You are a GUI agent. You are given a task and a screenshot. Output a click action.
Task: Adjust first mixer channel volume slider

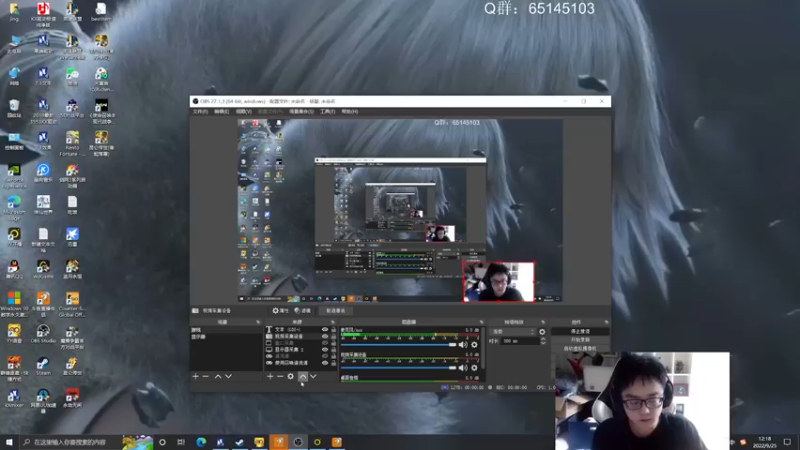[398, 345]
